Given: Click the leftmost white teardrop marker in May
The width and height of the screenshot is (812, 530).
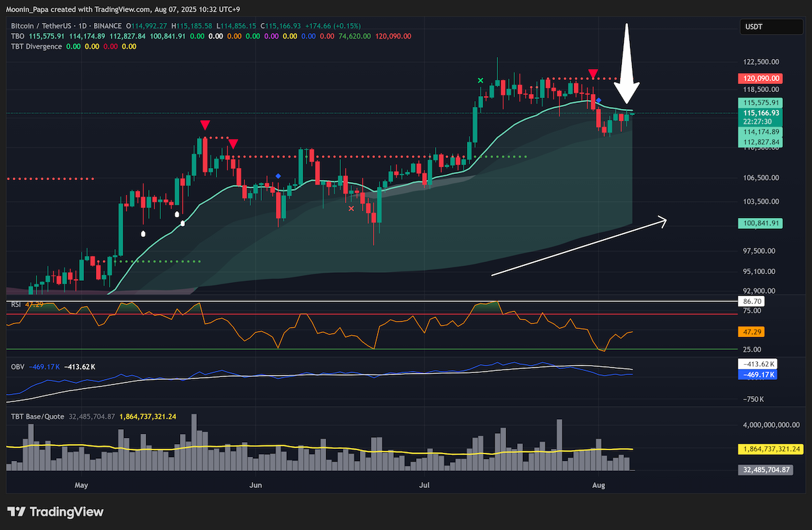Looking at the screenshot, I should [x=143, y=234].
